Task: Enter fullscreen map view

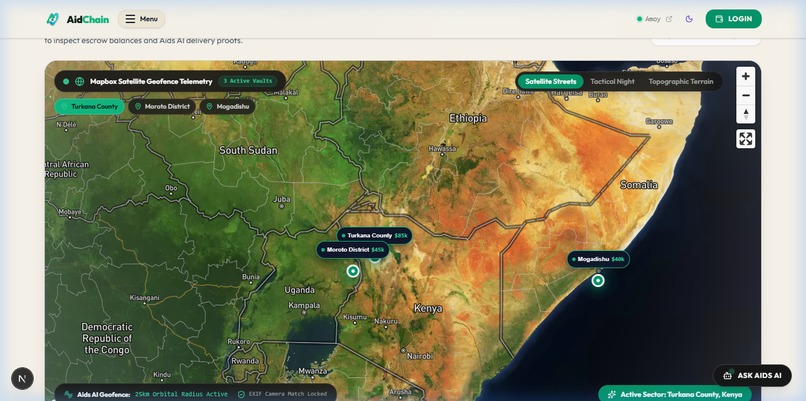Action: tap(745, 139)
